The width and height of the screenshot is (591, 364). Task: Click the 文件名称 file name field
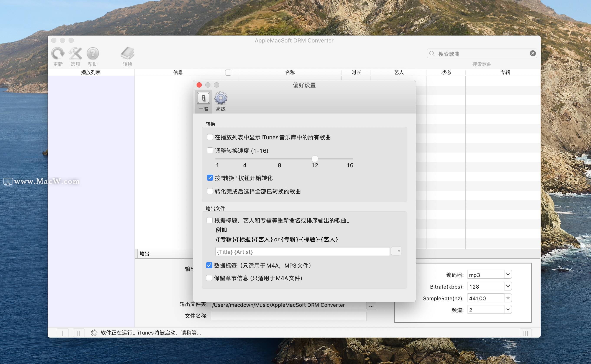(x=288, y=316)
